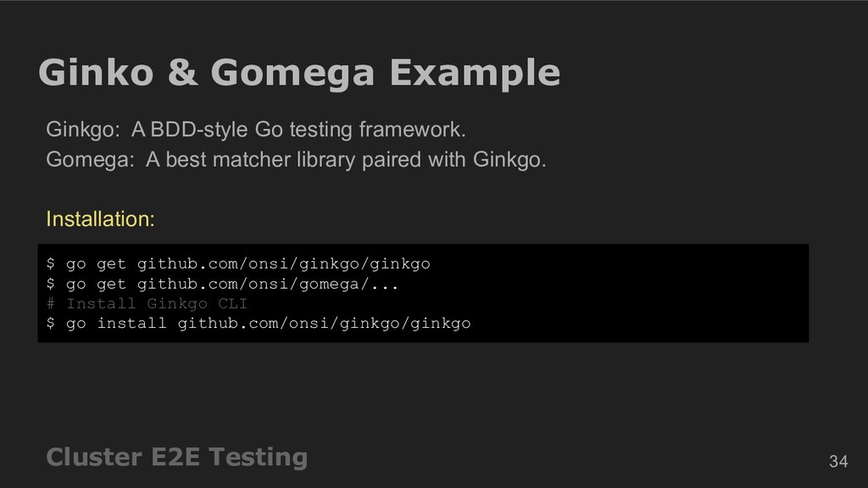Click the first 'go get' ginkgo command

238,264
